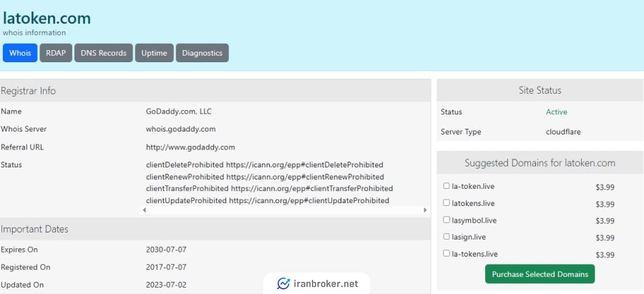Click the latokens.live domain name
Image resolution: width=644 pixels, height=294 pixels.
click(473, 203)
